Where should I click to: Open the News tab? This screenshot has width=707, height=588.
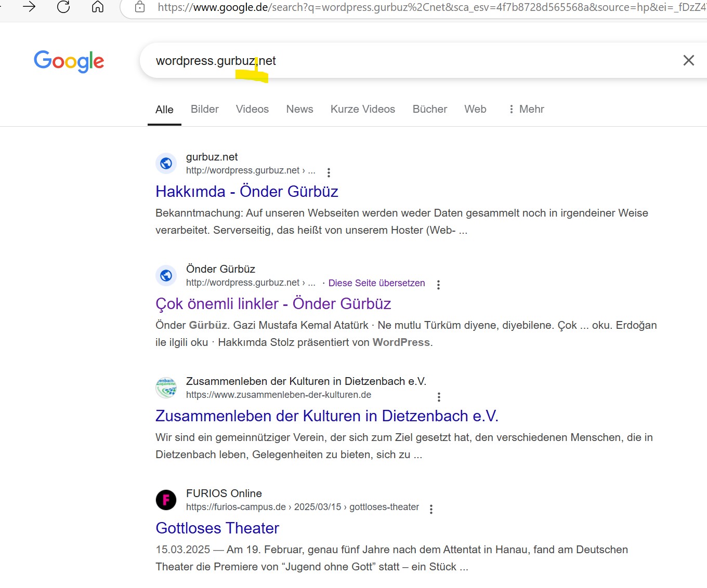(299, 109)
